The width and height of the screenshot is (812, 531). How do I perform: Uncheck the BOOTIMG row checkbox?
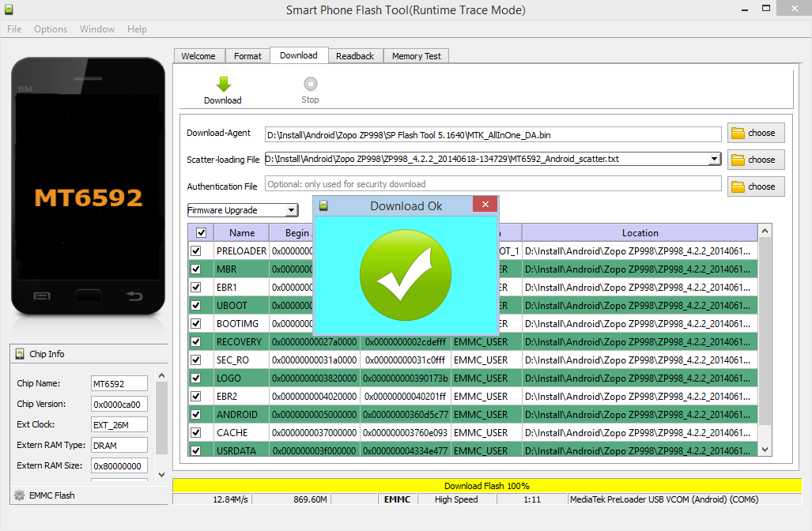coord(196,323)
